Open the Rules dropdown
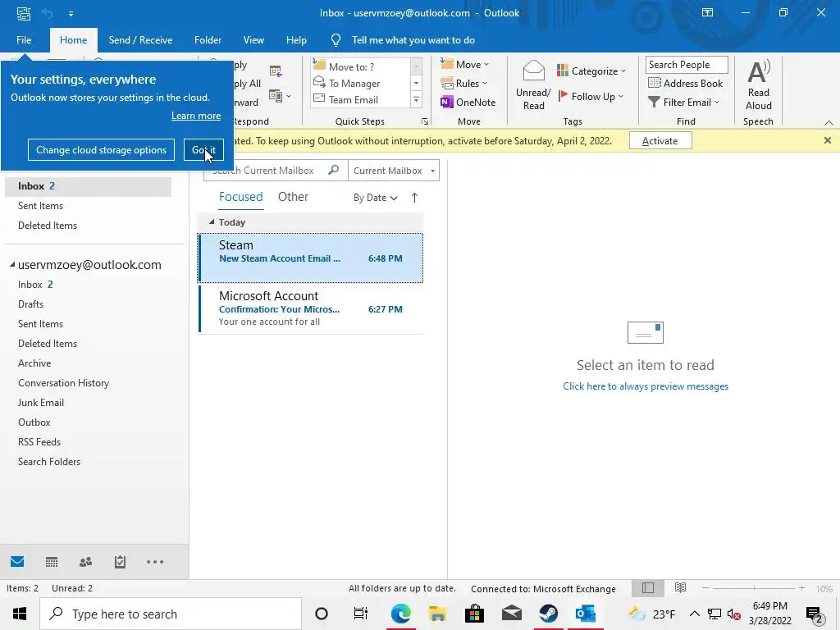Viewport: 840px width, 630px height. click(464, 84)
